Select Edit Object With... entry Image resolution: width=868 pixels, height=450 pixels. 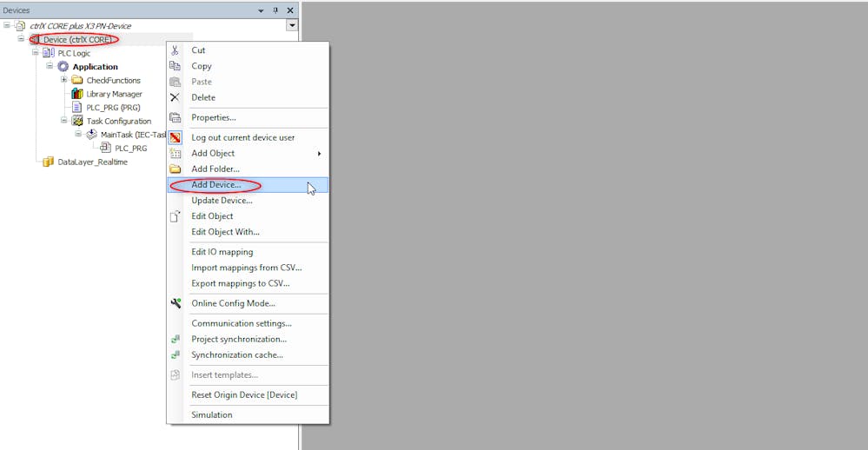pos(248,232)
